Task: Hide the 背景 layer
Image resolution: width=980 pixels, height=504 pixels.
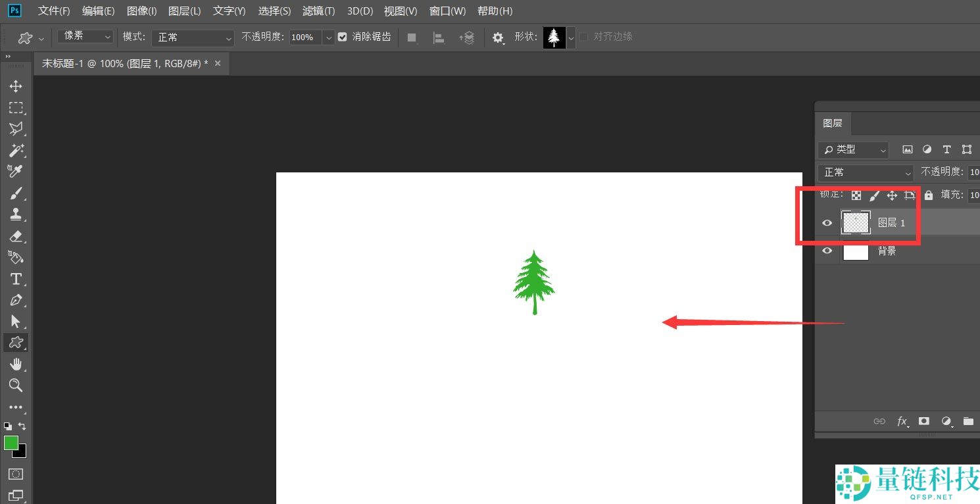Action: pyautogui.click(x=827, y=251)
